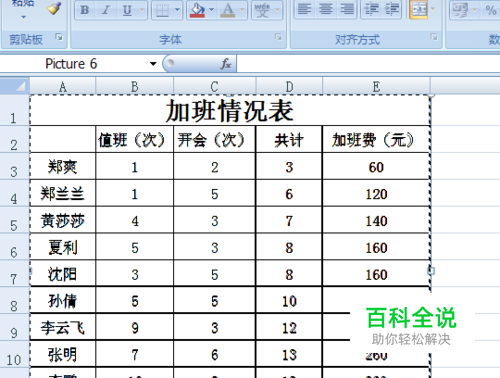This screenshot has height=378, width=500.
Task: Open alignment (对齐方式) dialog launcher
Action: 434,37
